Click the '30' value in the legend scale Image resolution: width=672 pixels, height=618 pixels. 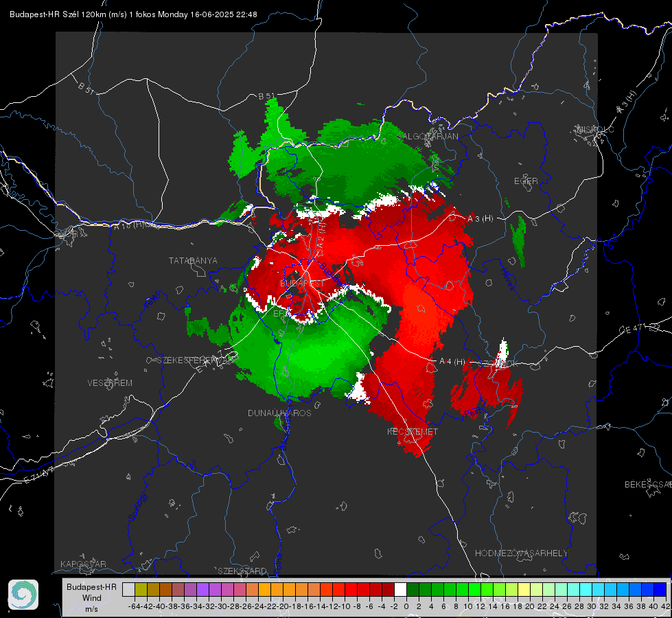pos(592,606)
